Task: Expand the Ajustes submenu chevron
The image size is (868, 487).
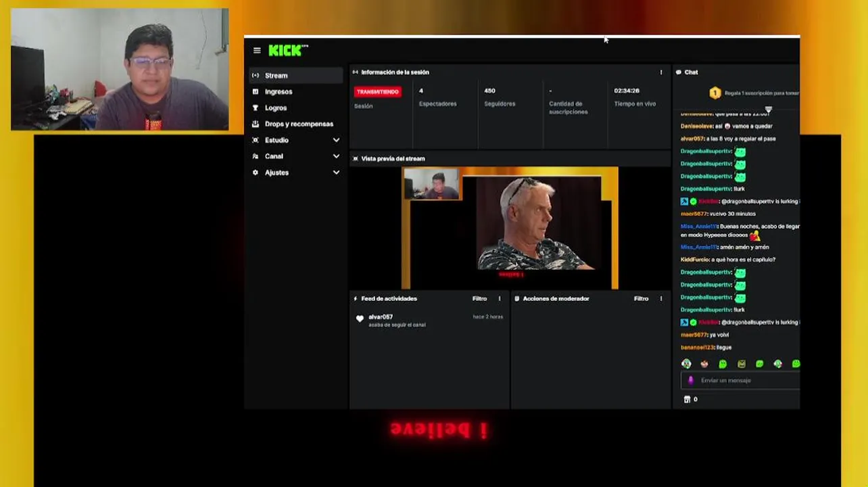Action: click(336, 173)
